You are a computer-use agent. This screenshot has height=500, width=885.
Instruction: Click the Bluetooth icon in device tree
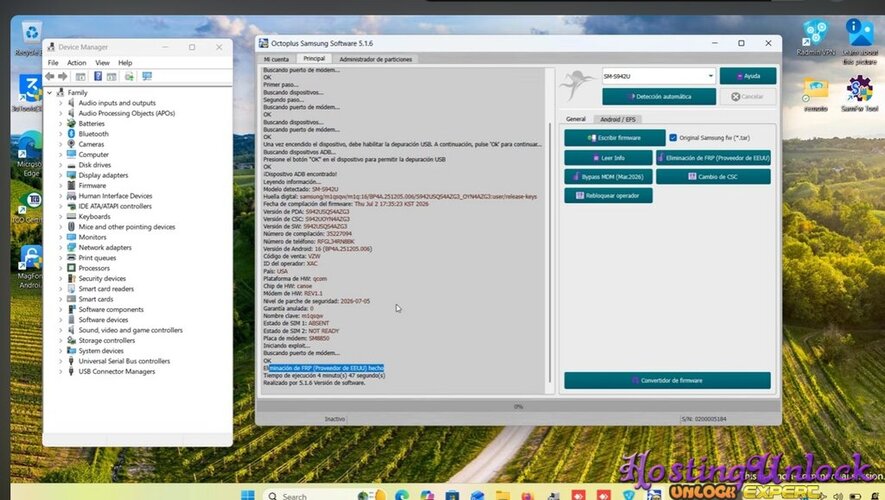tap(71, 134)
